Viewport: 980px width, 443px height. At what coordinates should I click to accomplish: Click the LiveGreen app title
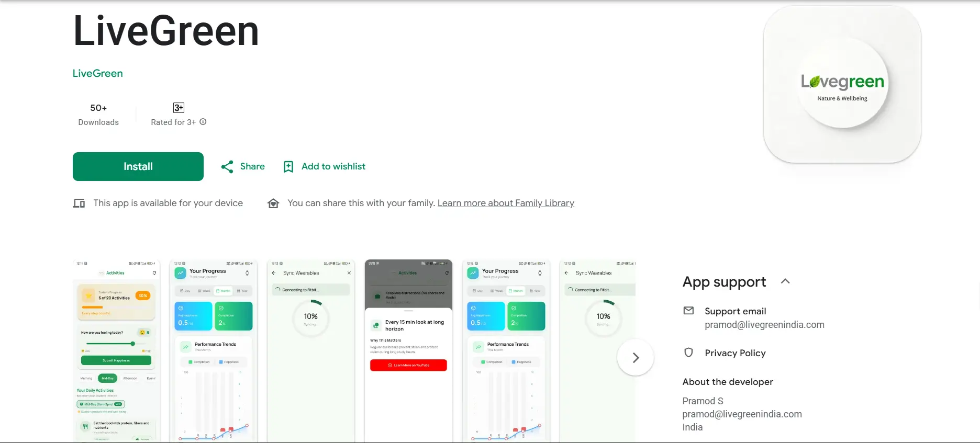166,31
